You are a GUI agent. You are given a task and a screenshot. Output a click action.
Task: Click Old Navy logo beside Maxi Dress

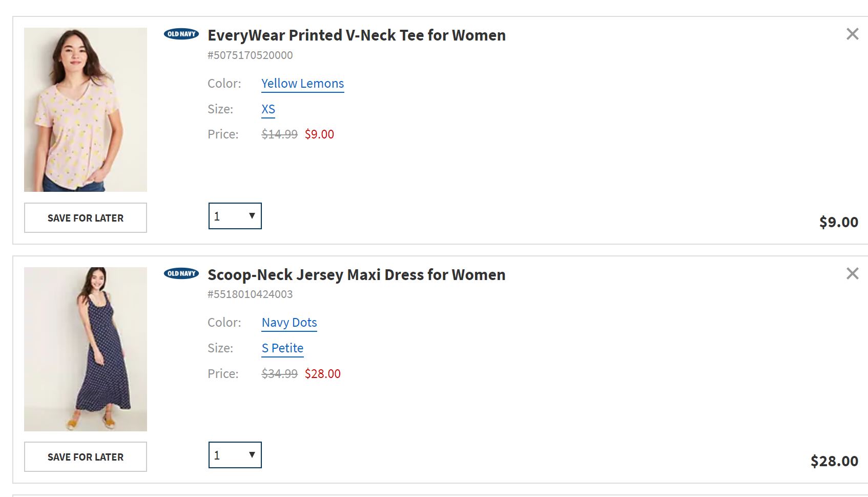(181, 273)
